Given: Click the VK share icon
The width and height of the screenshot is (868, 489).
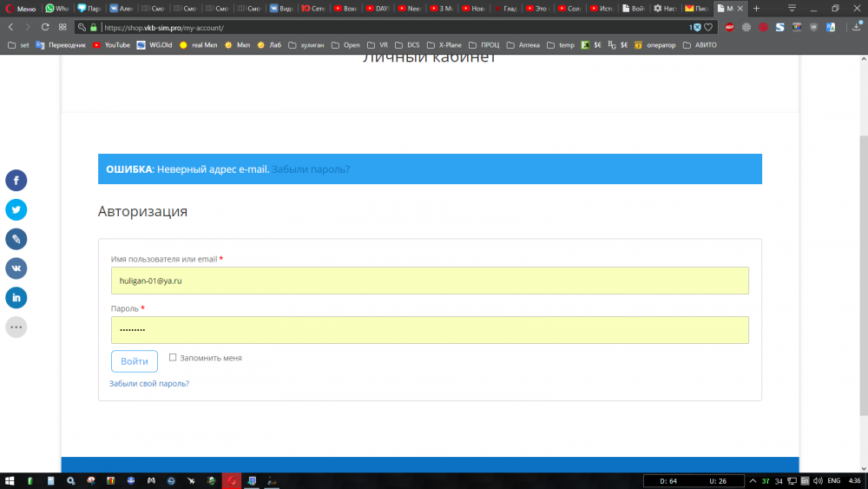Looking at the screenshot, I should tap(16, 268).
